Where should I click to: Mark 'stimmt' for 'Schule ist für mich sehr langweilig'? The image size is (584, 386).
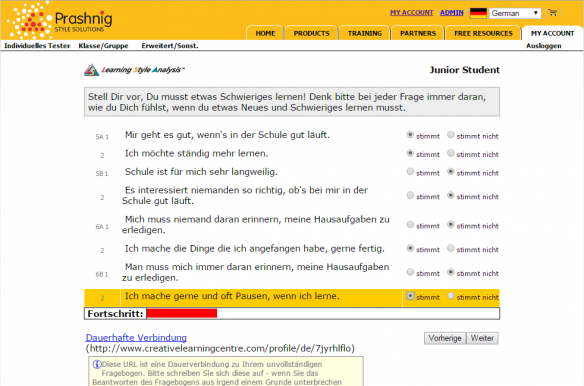[x=410, y=172]
